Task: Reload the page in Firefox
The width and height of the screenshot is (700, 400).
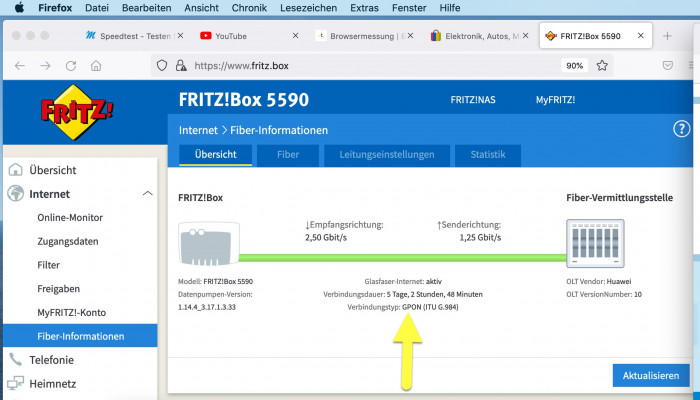Action: pyautogui.click(x=71, y=66)
